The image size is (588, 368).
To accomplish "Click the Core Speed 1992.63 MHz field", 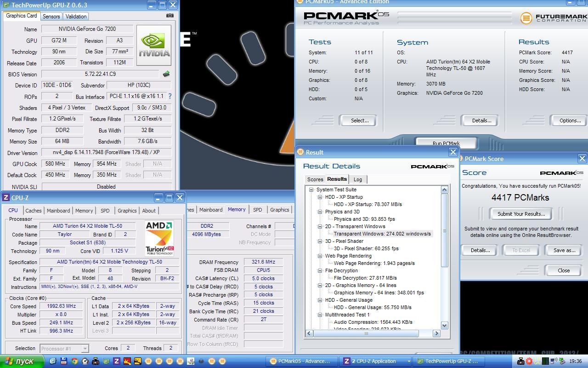I will tap(61, 306).
